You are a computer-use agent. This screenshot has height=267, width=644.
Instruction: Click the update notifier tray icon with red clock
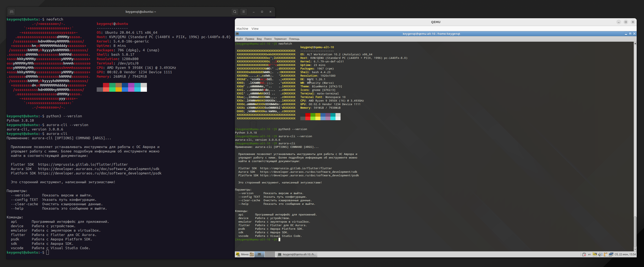click(x=584, y=254)
